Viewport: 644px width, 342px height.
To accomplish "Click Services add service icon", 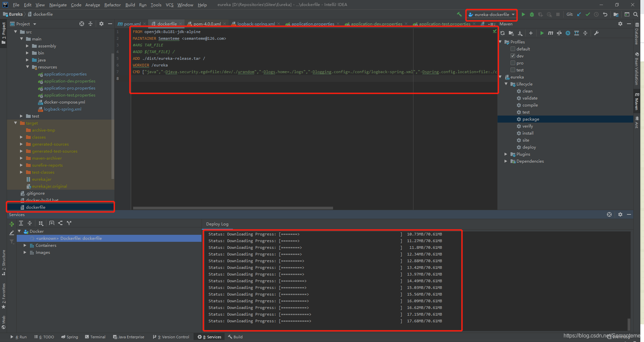I will pos(52,223).
